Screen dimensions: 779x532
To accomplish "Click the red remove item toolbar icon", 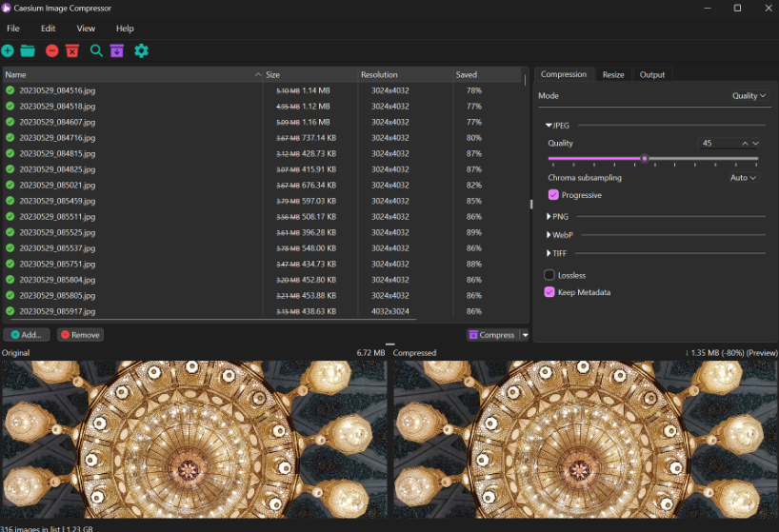I will point(51,50).
